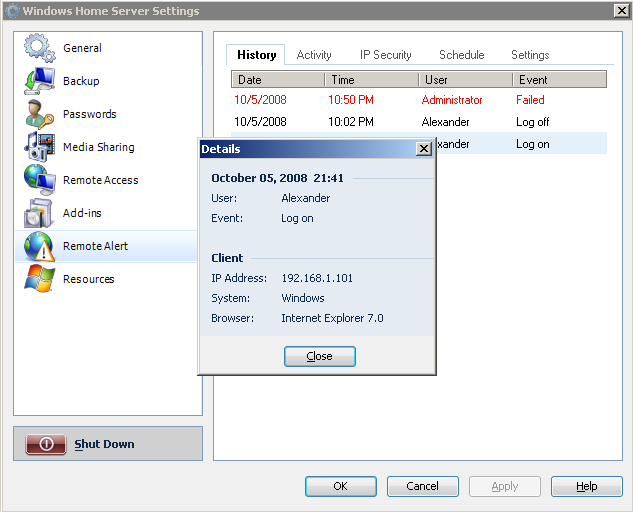This screenshot has height=512, width=633.
Task: Click the OK button
Action: point(340,486)
